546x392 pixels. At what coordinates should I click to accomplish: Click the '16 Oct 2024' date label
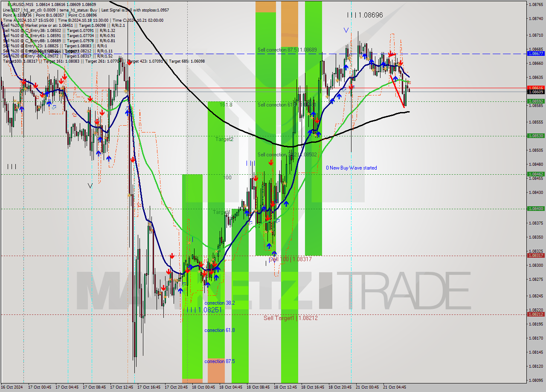tap(12, 387)
